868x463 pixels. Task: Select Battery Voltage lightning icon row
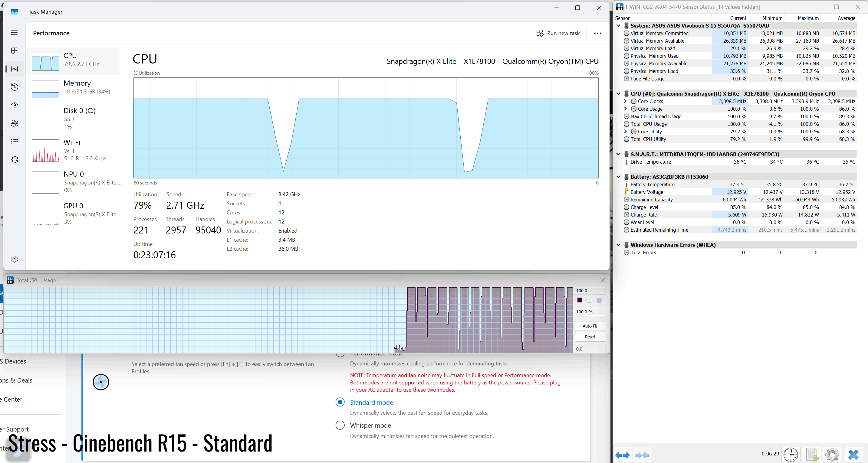tap(740, 192)
